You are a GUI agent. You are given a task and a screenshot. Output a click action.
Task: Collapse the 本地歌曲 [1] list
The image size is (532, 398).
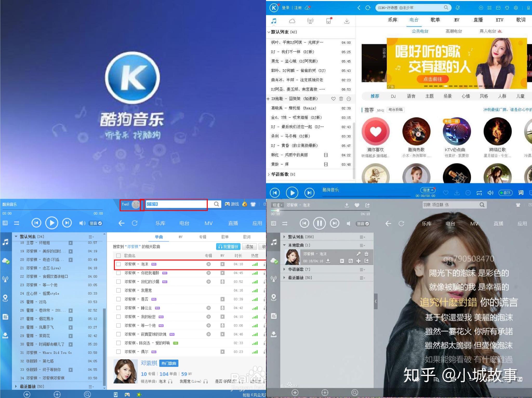(284, 245)
